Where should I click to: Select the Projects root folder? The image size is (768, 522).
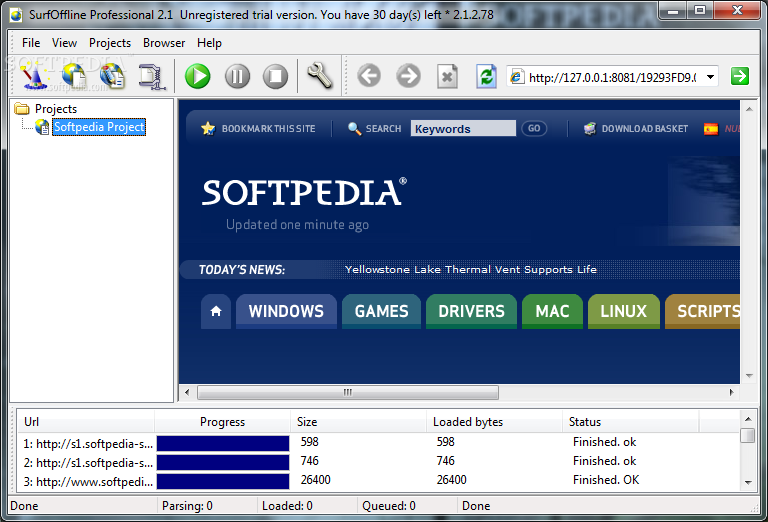tap(56, 109)
